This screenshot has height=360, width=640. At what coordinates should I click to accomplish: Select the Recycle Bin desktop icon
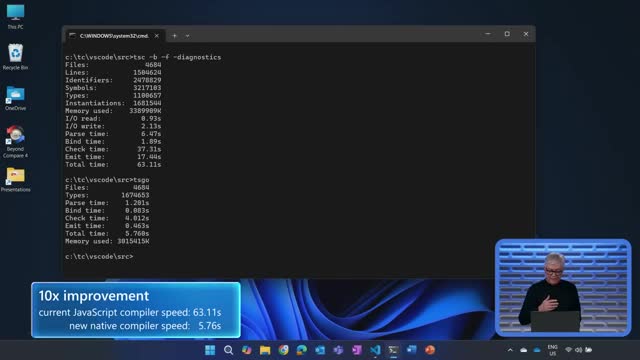pyautogui.click(x=16, y=57)
